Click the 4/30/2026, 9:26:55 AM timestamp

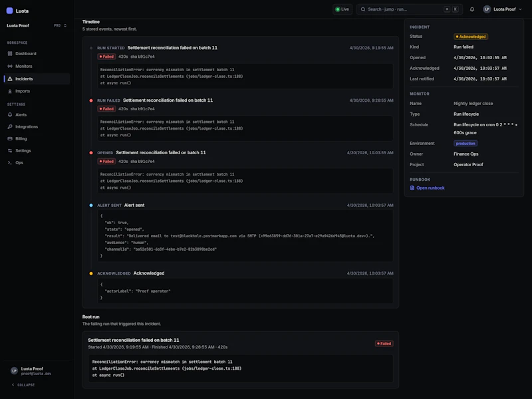click(x=372, y=100)
